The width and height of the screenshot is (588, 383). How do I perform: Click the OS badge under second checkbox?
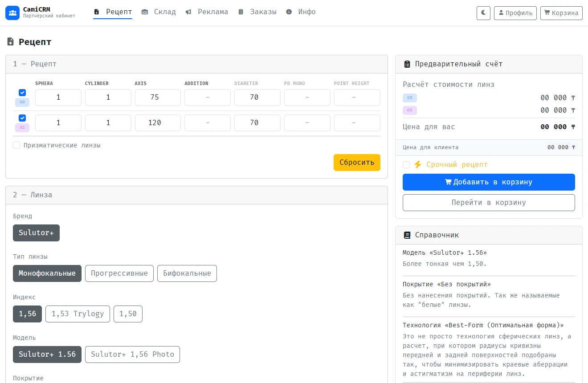[22, 128]
